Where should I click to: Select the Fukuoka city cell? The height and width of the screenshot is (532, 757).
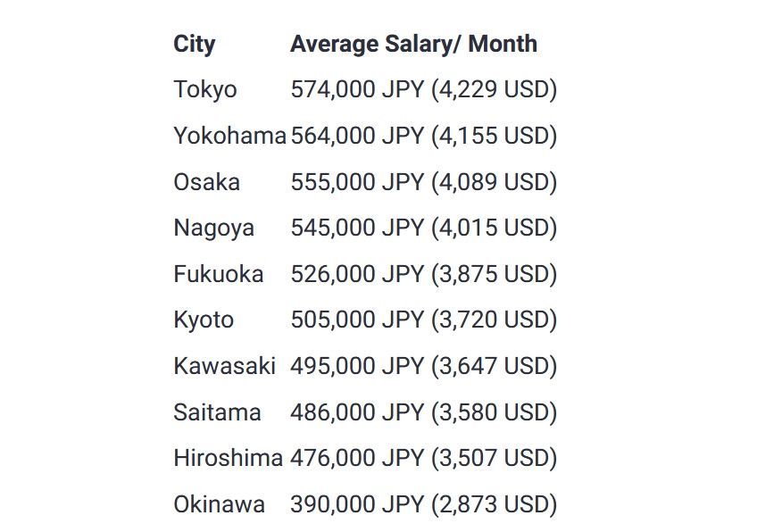218,274
